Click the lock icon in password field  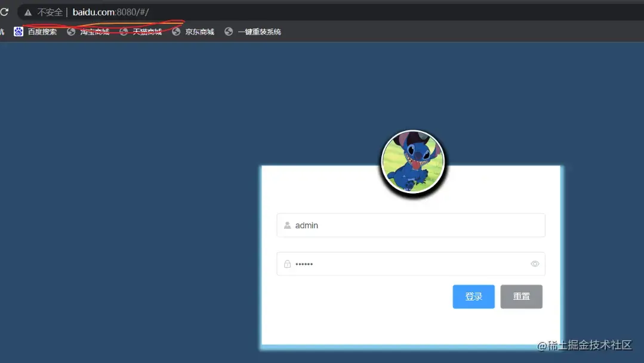tap(288, 263)
